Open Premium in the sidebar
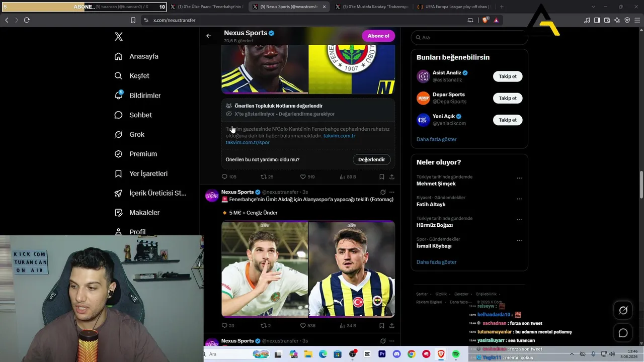The height and width of the screenshot is (362, 644). pos(135,154)
